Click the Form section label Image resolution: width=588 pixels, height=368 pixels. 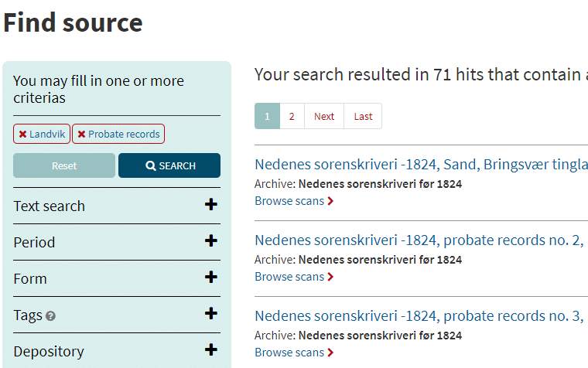[30, 279]
